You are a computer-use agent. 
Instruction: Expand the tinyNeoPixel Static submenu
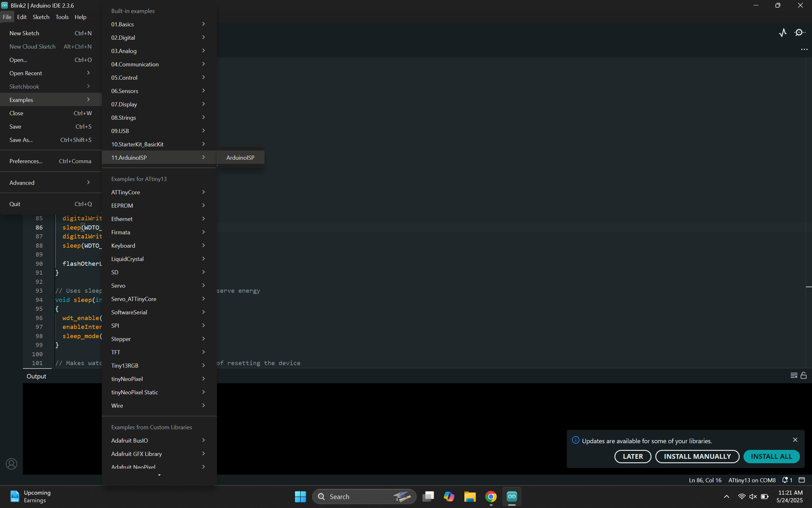click(x=159, y=392)
